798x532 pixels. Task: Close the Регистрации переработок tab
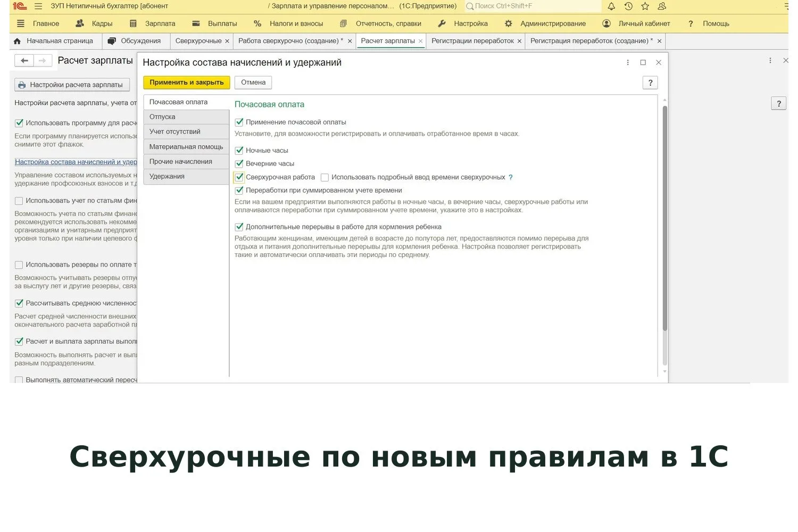pyautogui.click(x=519, y=41)
